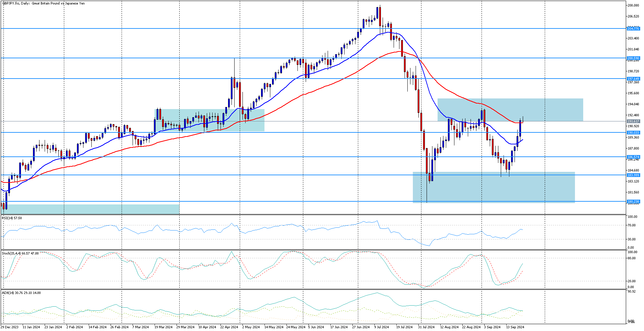Click the shaded rectangle spanning March to April 2024

pyautogui.click(x=210, y=120)
